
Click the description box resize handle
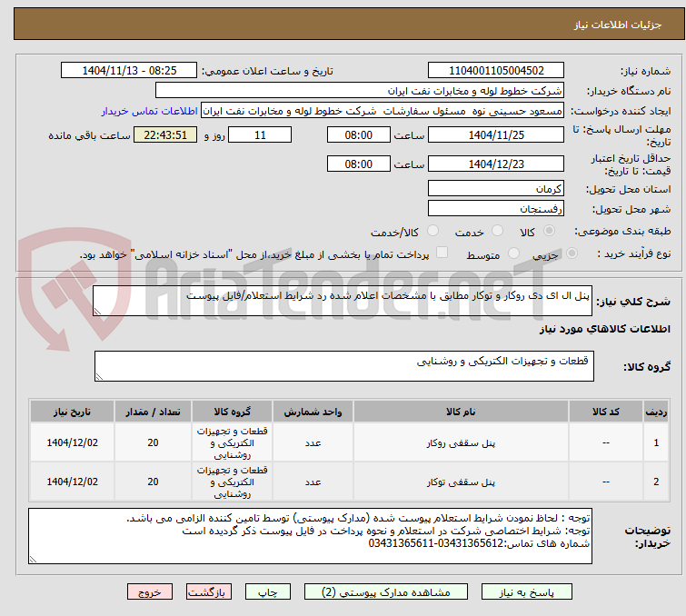97,312
